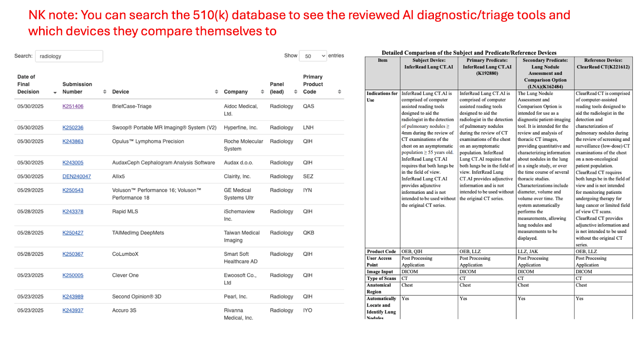Open the Show entries dropdown
Screen dimensions: 644x339
coord(313,56)
